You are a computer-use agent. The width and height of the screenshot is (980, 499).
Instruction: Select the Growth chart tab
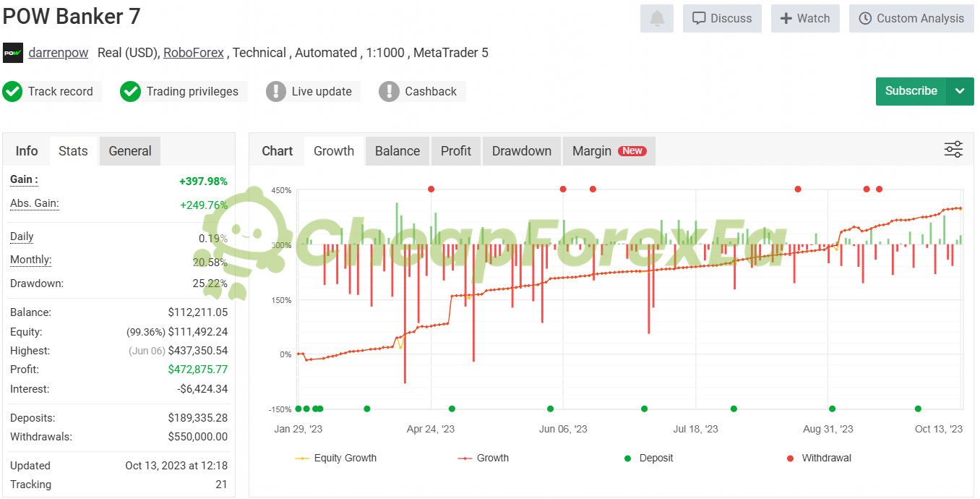click(x=334, y=151)
